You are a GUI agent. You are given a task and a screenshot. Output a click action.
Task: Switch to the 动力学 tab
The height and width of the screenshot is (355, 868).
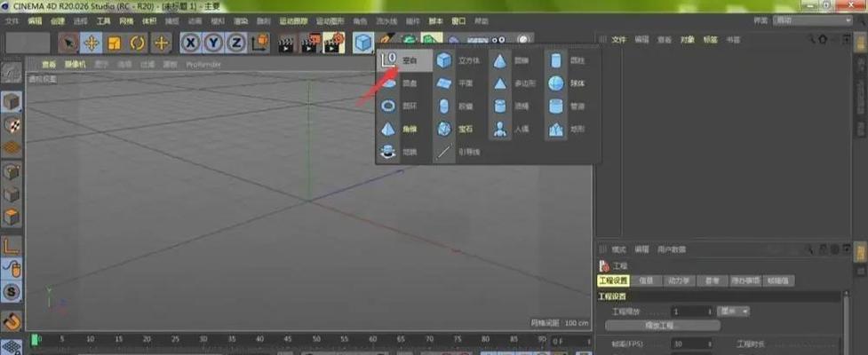678,281
